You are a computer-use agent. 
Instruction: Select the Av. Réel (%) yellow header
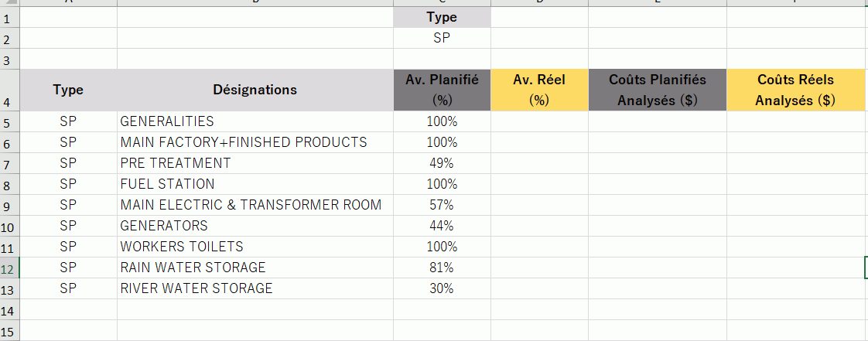(x=539, y=90)
